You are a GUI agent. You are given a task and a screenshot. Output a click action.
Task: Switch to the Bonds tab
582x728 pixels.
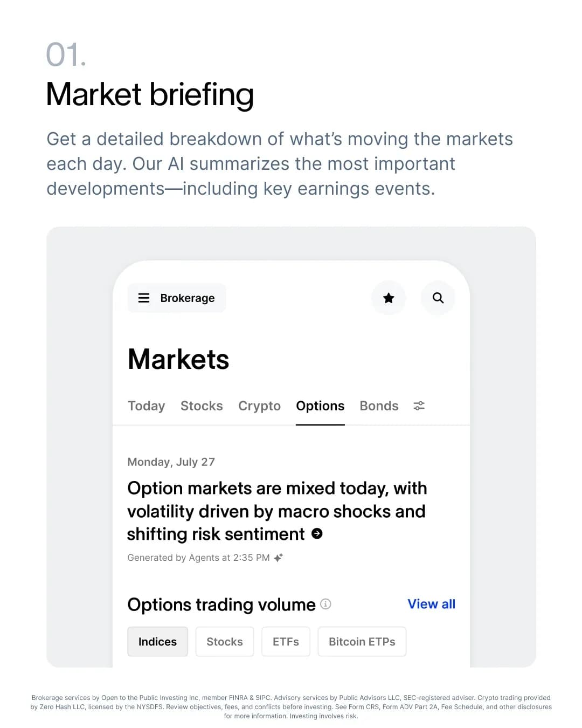(x=379, y=406)
